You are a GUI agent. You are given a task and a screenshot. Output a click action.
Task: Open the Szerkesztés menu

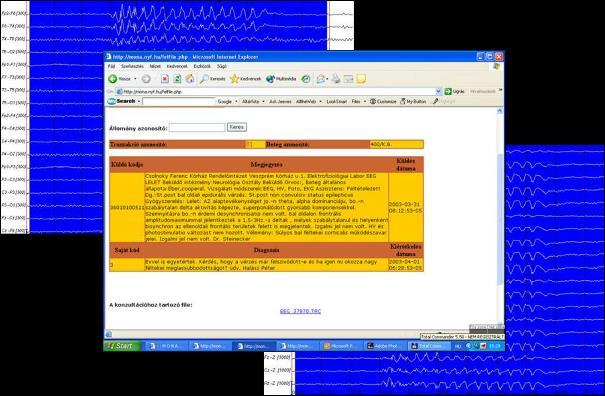(132, 66)
